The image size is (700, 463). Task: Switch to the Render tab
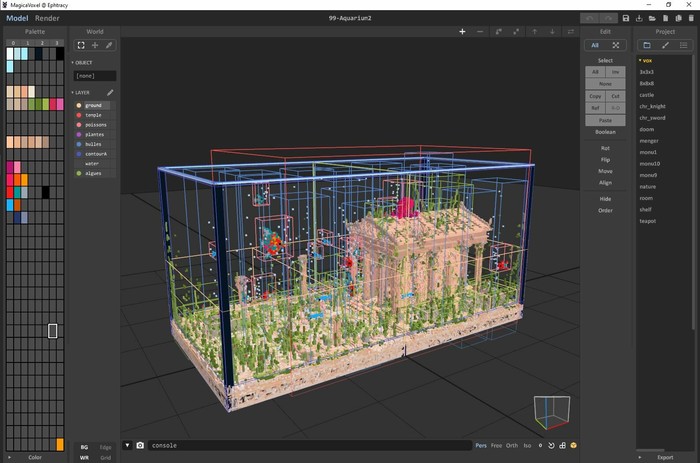47,18
